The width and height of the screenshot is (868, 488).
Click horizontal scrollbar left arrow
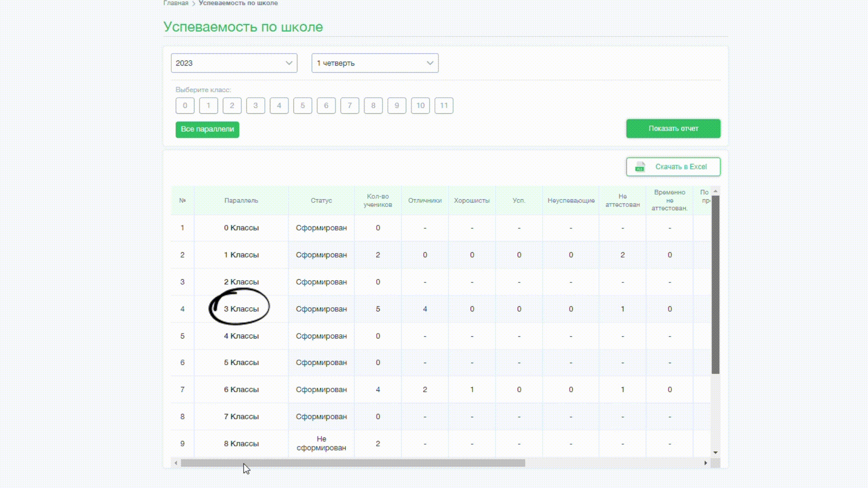(176, 463)
